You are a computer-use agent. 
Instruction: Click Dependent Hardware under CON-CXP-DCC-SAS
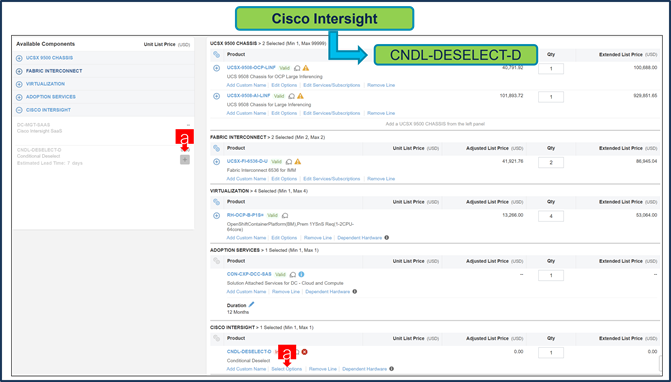[327, 291]
